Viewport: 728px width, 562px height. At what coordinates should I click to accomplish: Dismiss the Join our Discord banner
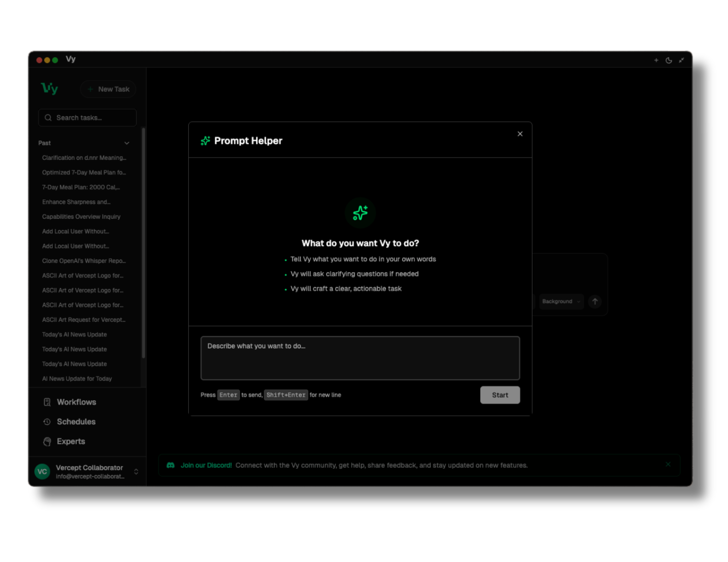668,464
